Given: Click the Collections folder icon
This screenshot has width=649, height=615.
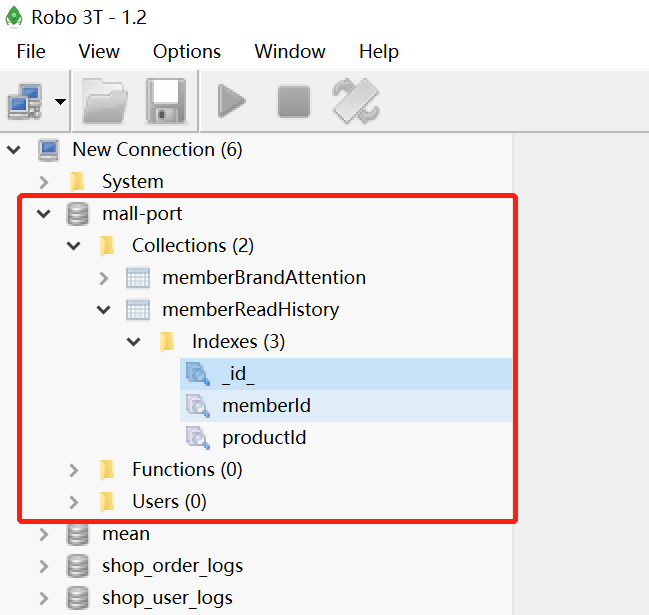Looking at the screenshot, I should tap(107, 246).
